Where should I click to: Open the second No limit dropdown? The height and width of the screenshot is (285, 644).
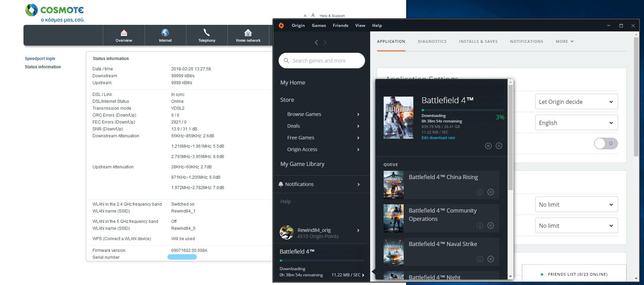pyautogui.click(x=576, y=226)
